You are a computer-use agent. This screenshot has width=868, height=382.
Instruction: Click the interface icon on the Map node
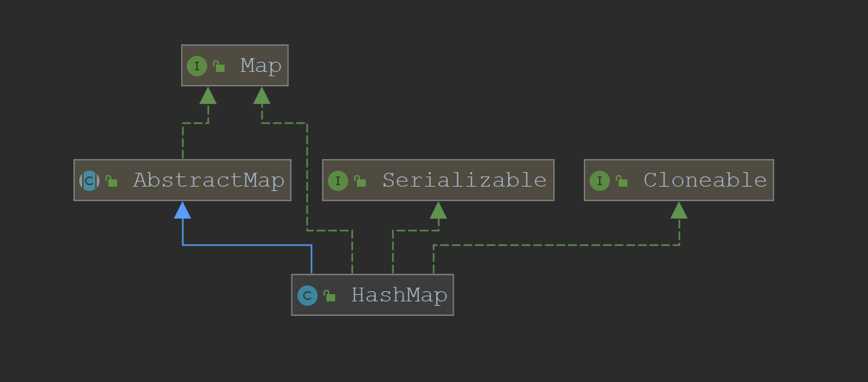point(197,66)
